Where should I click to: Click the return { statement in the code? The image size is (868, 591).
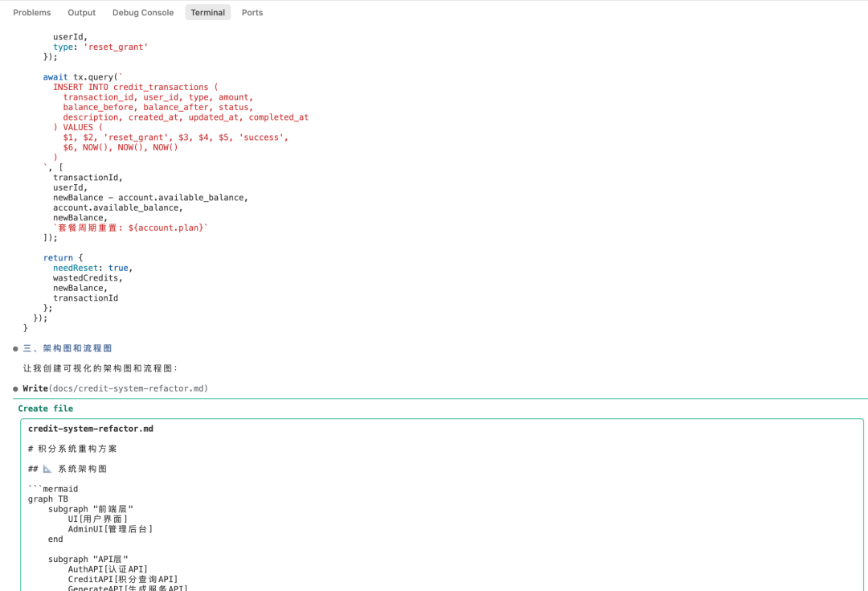click(59, 257)
